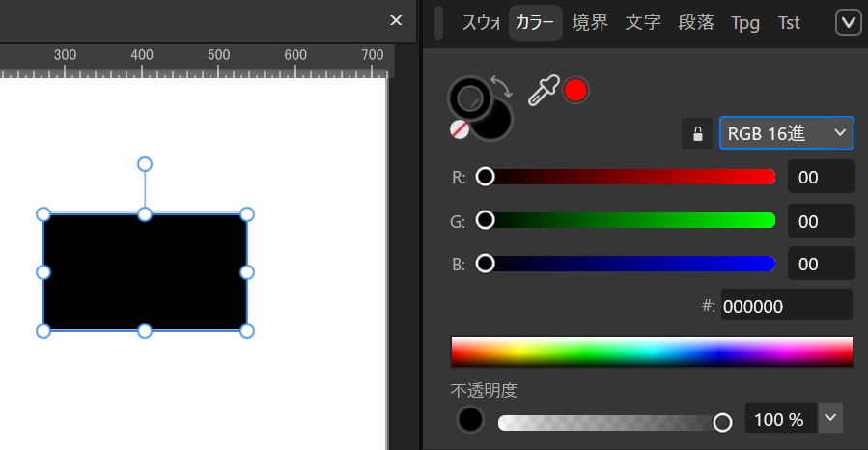Click the black opacity preview circle
The width and height of the screenshot is (868, 450).
click(x=470, y=419)
